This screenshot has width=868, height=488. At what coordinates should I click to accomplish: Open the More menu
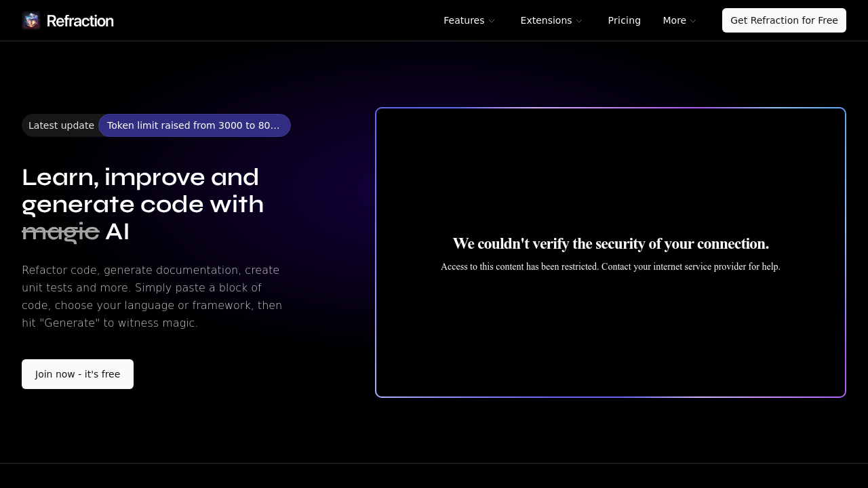coord(674,20)
